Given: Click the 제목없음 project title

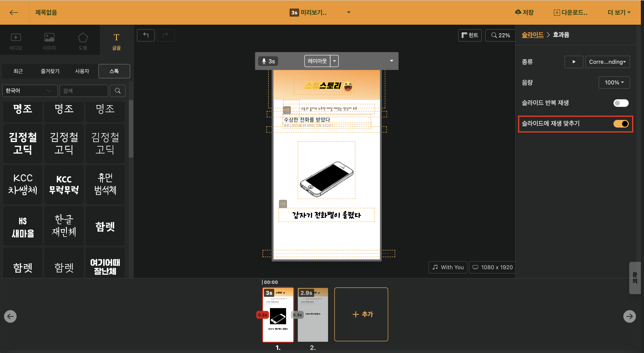Looking at the screenshot, I should [46, 13].
